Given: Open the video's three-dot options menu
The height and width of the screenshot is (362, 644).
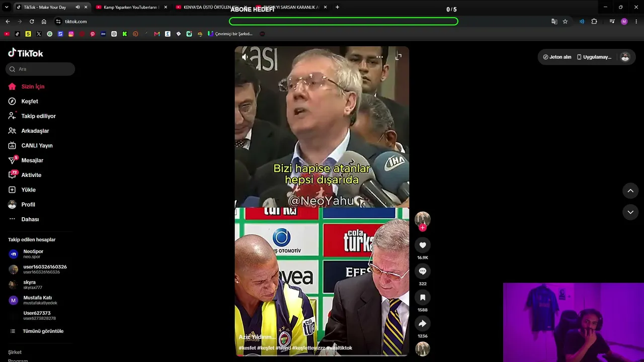Looking at the screenshot, I should coord(380,57).
